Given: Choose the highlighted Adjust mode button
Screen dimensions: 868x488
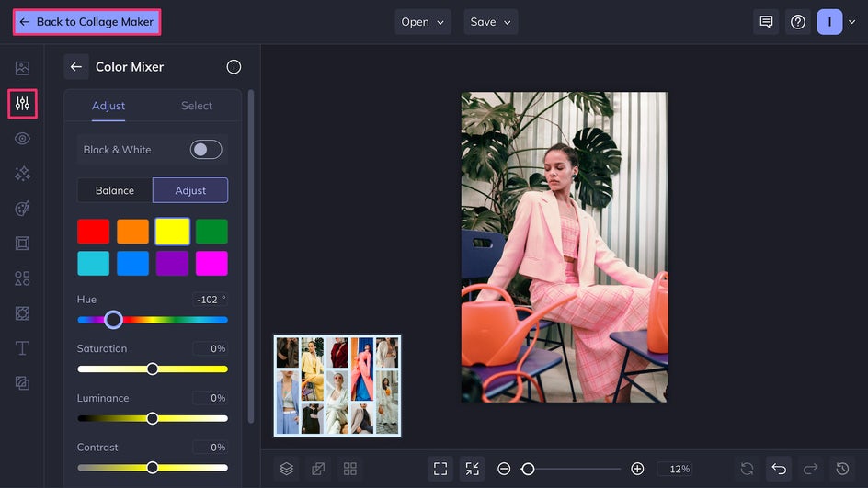Looking at the screenshot, I should (190, 190).
